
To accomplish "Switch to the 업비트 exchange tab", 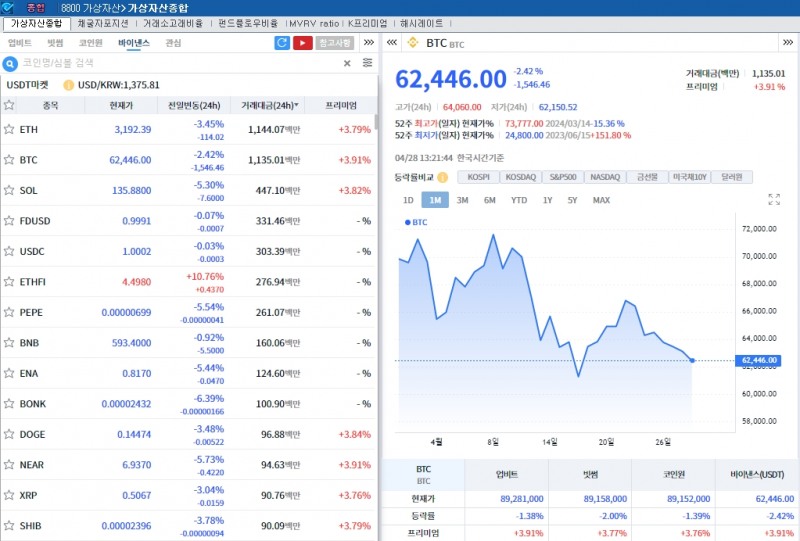I will tap(19, 43).
